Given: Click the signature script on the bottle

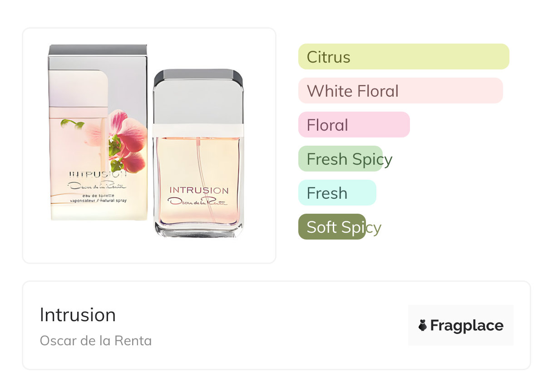Looking at the screenshot, I should [x=198, y=201].
